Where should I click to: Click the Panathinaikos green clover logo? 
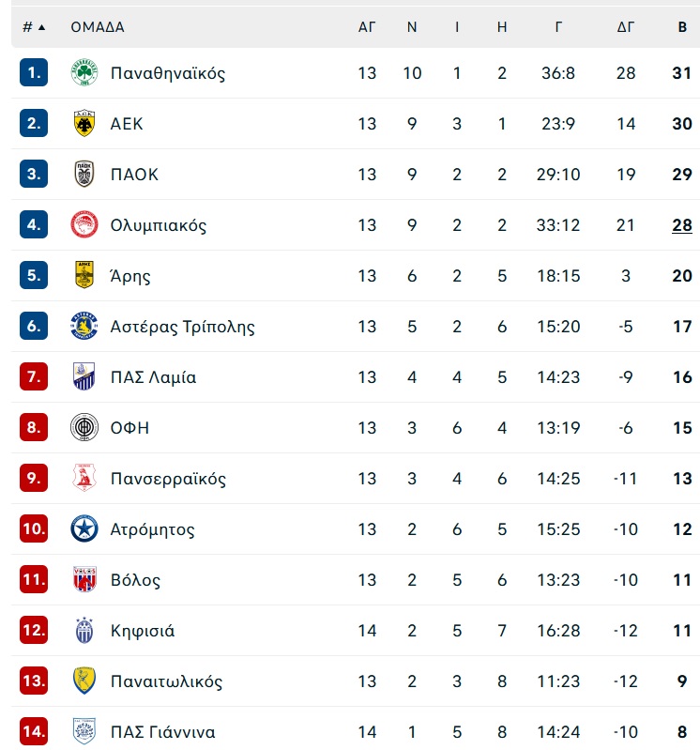pos(84,72)
